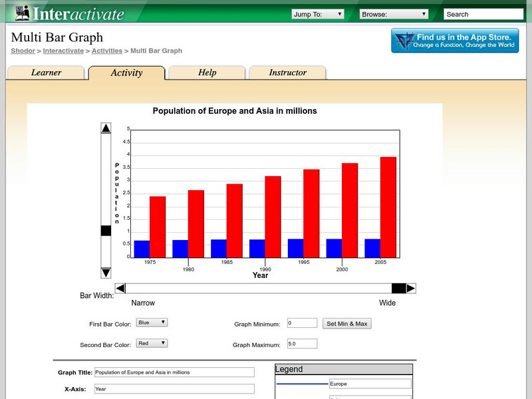Switch to the Learner tab
Image resolution: width=532 pixels, height=399 pixels.
[46, 73]
